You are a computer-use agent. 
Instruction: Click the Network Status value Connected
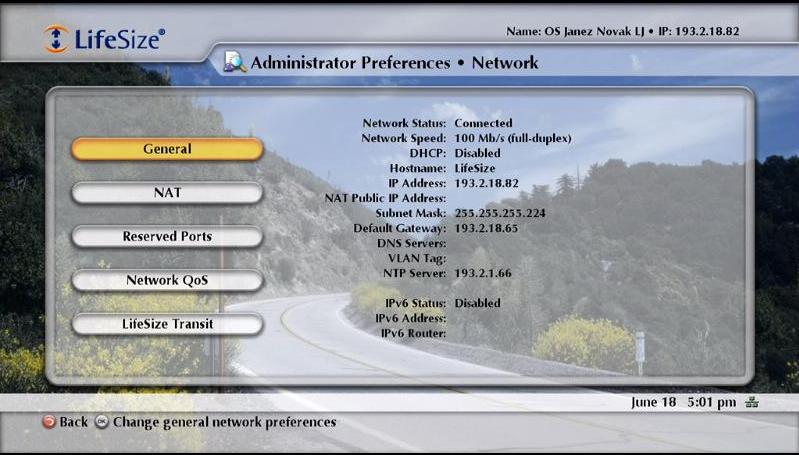(483, 123)
